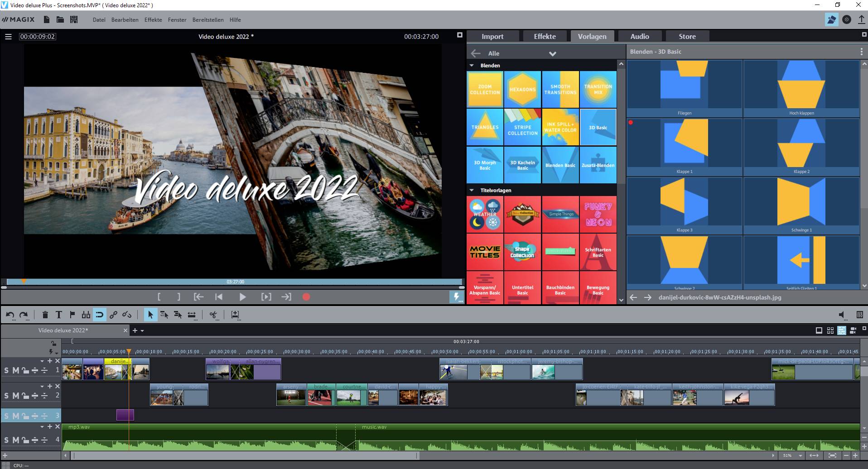Click the speaker volume icon above timeline

pyautogui.click(x=842, y=315)
